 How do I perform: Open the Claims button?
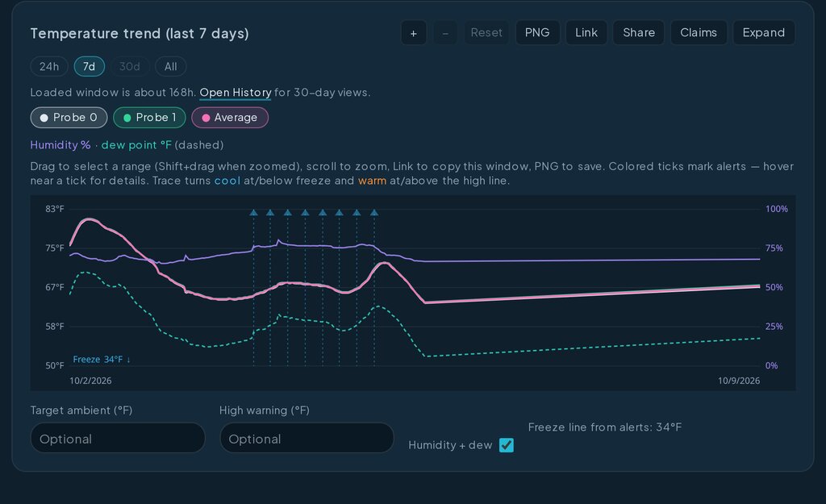699,32
